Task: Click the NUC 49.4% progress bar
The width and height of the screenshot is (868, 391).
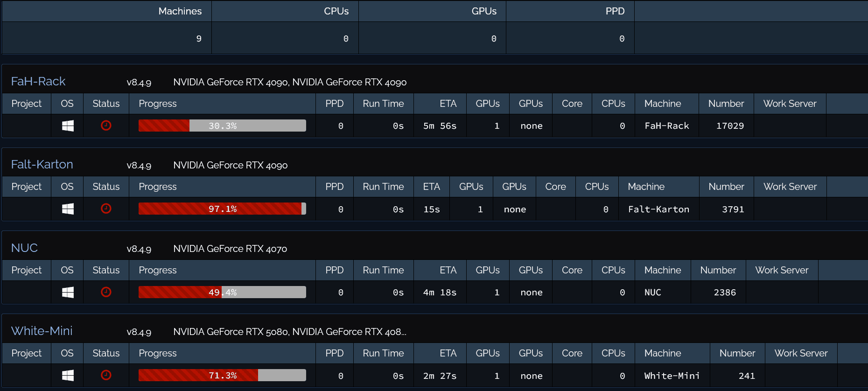Action: 222,293
